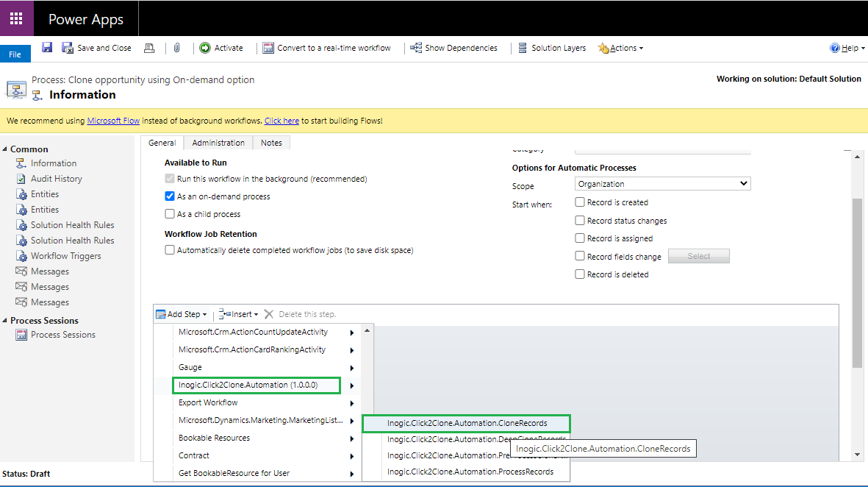Uncheck As an on-demand process
Viewport: 868px width, 487px height.
(170, 196)
